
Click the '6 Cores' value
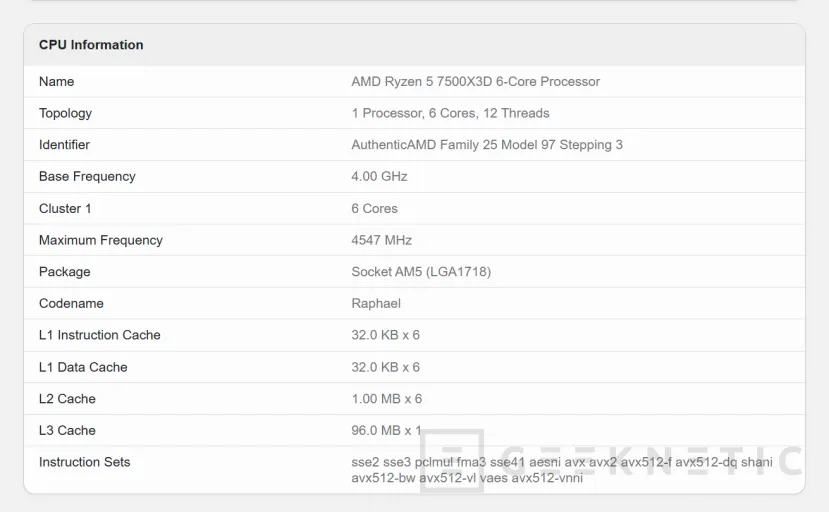[374, 208]
